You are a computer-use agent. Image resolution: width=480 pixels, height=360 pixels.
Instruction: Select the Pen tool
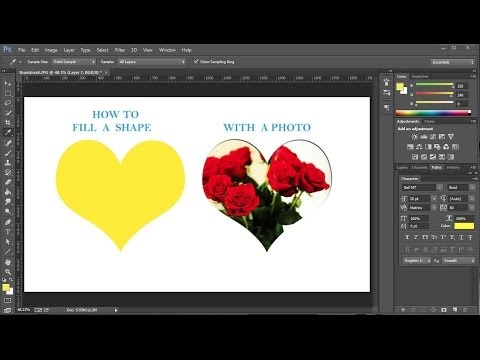(x=8, y=222)
